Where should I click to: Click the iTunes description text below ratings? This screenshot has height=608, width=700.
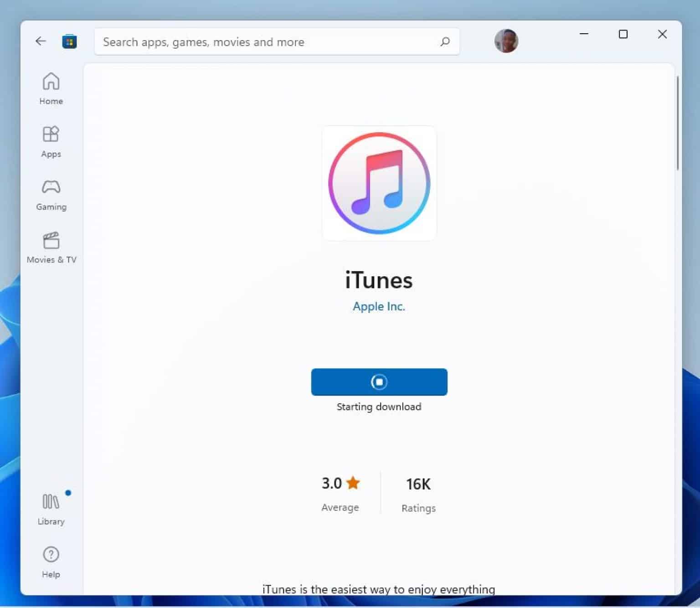[x=379, y=589]
